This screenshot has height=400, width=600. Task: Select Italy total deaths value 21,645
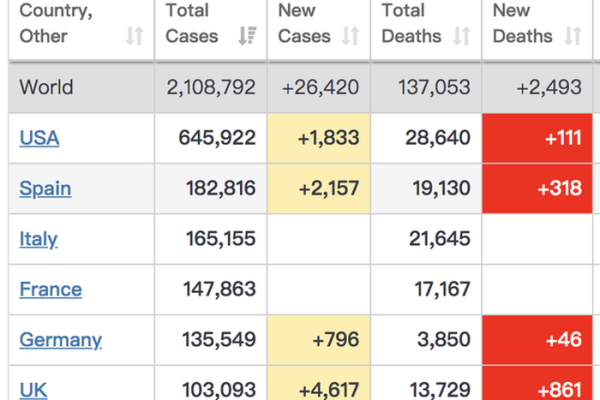(x=439, y=239)
